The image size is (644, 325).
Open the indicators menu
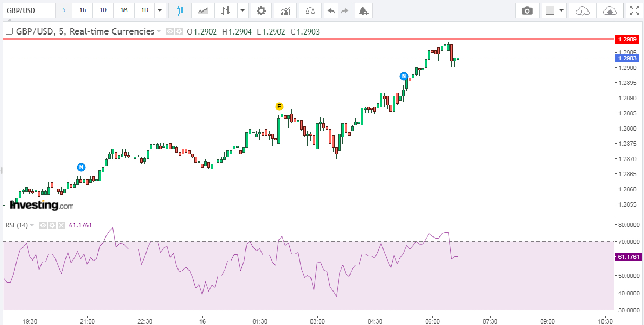pos(285,10)
